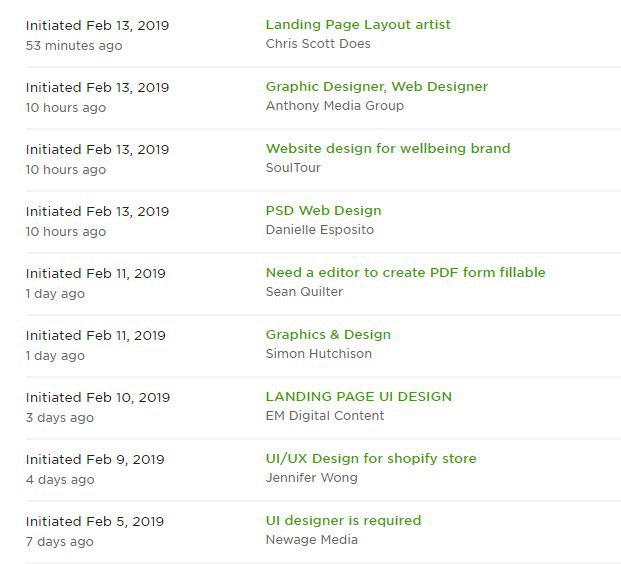Click the Initiated Feb 5, 2019 date

95,522
